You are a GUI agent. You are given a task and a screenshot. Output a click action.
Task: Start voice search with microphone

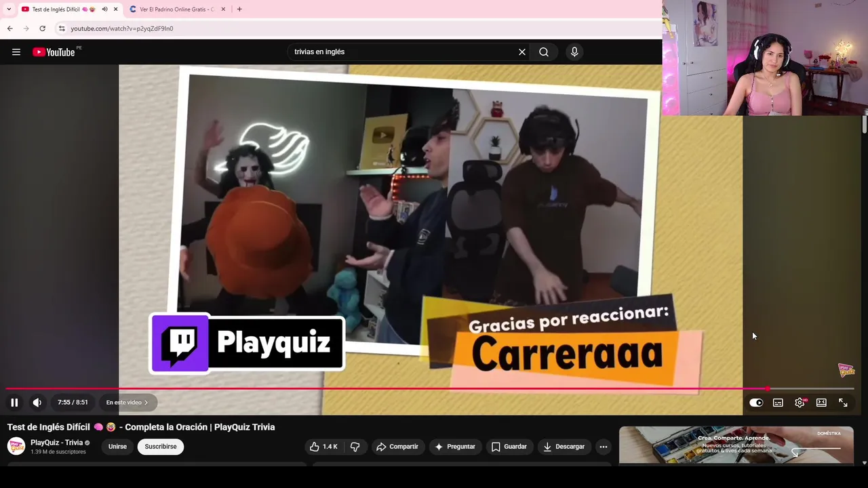pos(574,52)
